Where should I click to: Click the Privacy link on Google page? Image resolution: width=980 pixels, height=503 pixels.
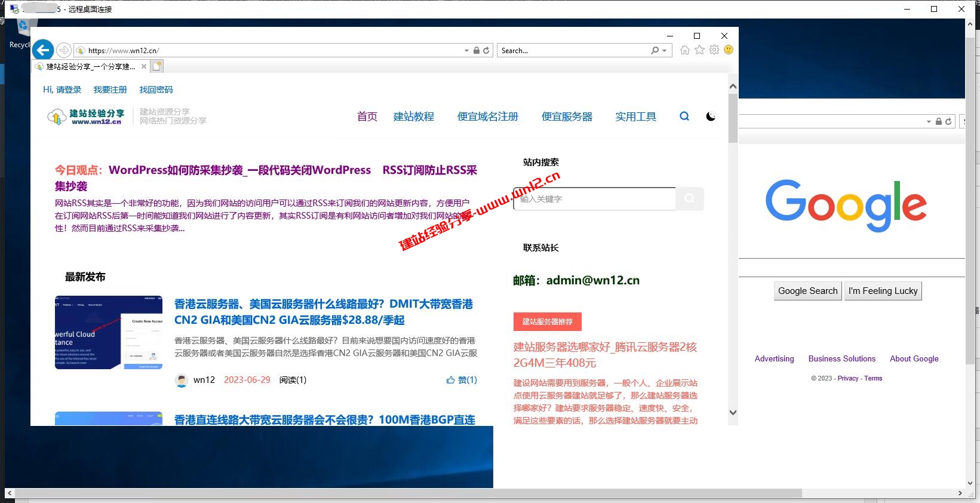[848, 378]
